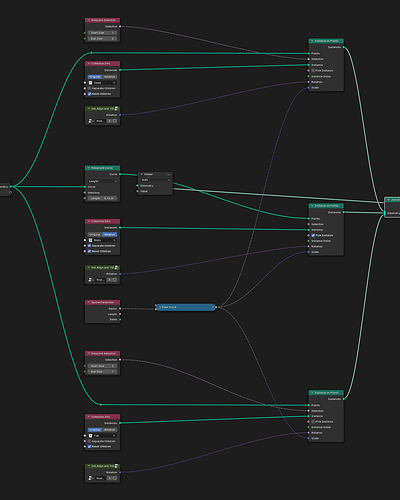Collapse the Spline Parameter node with its arrow

pos(89,302)
